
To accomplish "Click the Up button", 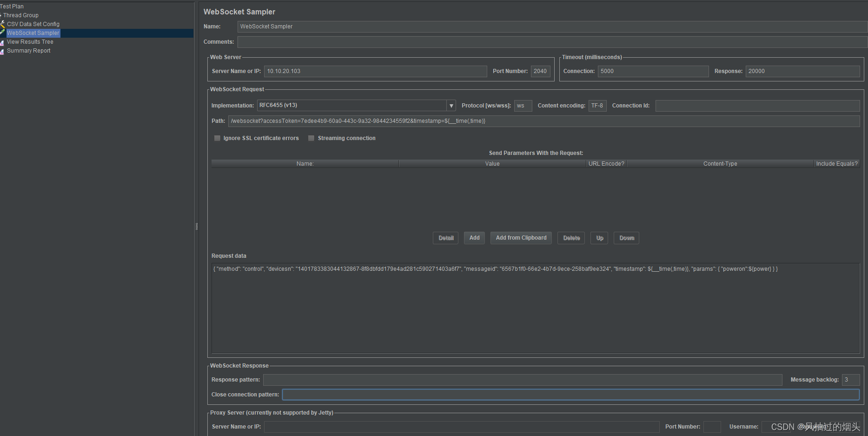I will tap(599, 238).
